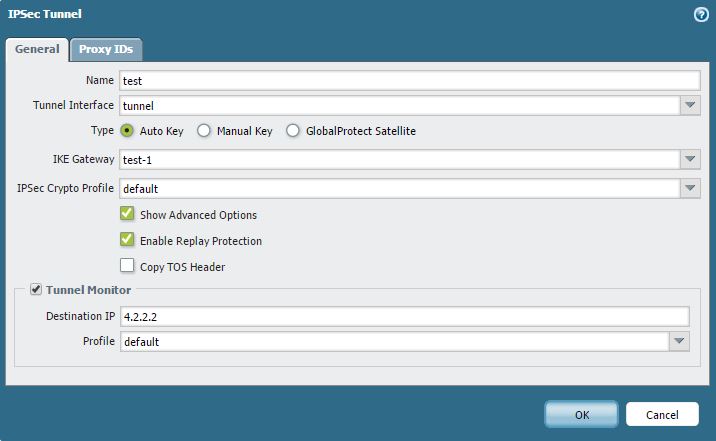
Task: Click the OK button
Action: pyautogui.click(x=581, y=415)
